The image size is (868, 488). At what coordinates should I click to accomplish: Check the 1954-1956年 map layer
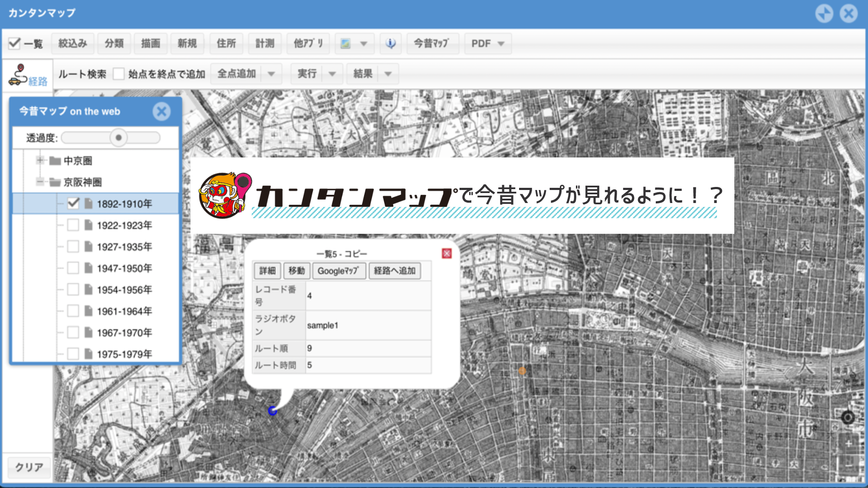[73, 289]
